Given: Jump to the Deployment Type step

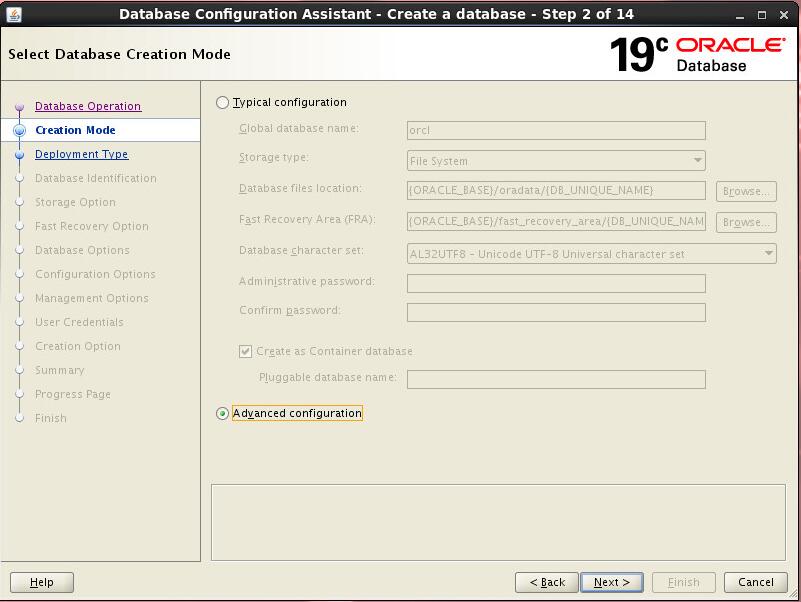Looking at the screenshot, I should tap(81, 154).
